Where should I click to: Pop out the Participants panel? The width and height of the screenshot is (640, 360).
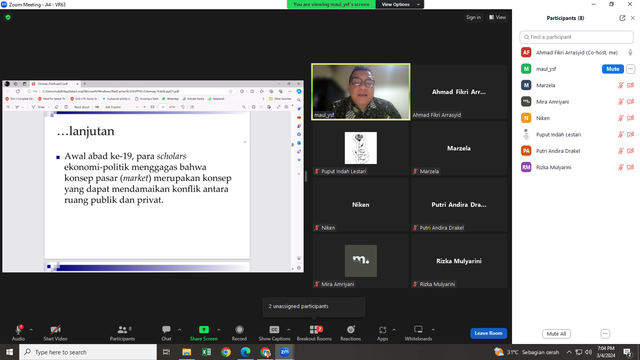pos(622,18)
